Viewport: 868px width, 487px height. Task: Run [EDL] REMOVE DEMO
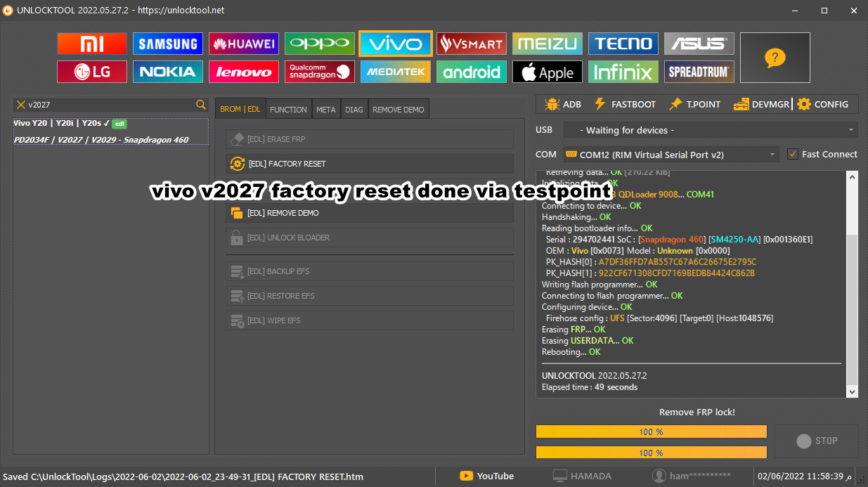coord(370,213)
